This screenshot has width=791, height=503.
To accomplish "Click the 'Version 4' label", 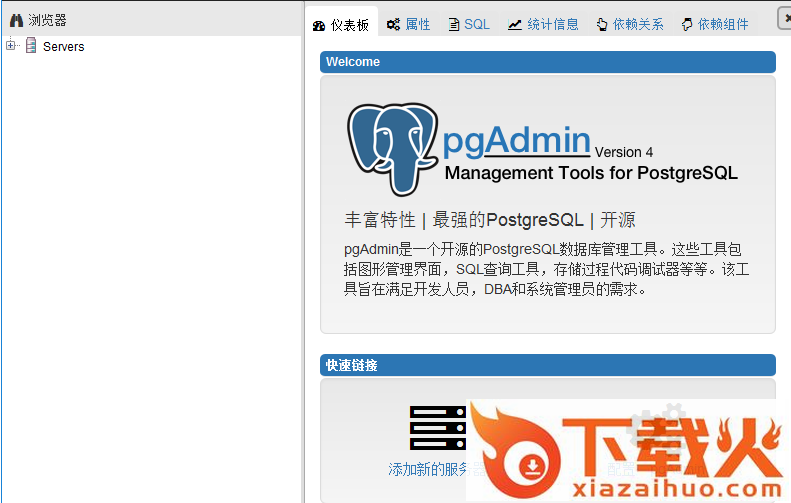I will [624, 152].
